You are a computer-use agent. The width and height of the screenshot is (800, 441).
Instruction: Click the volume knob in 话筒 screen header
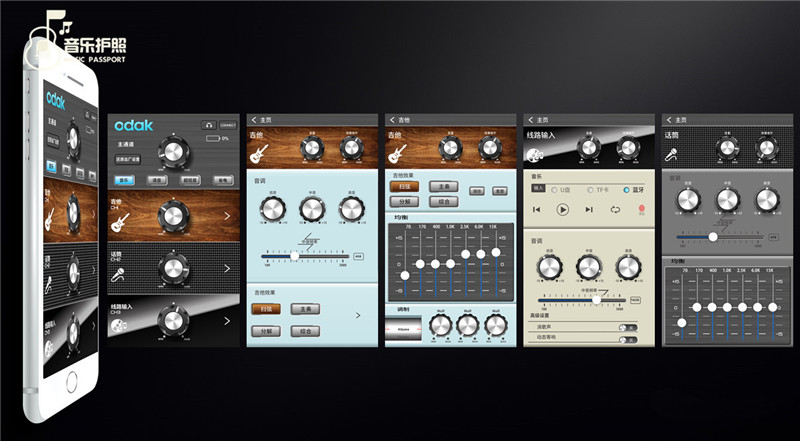(727, 148)
